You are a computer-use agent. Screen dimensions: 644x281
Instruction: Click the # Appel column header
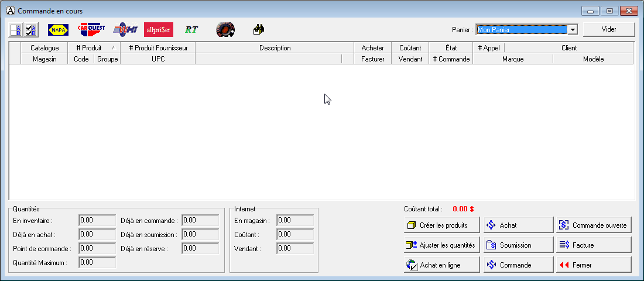[489, 48]
